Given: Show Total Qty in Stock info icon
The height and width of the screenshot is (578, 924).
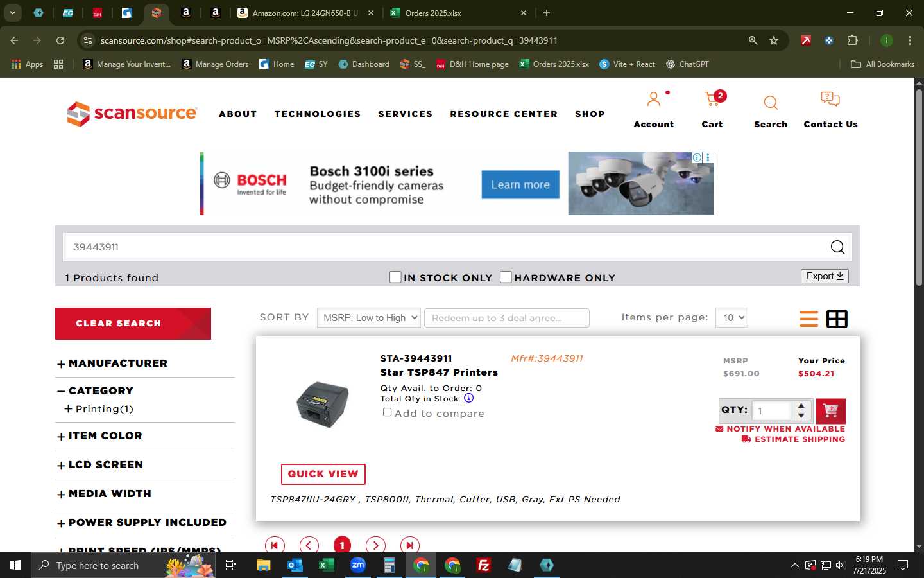Looking at the screenshot, I should 469,398.
